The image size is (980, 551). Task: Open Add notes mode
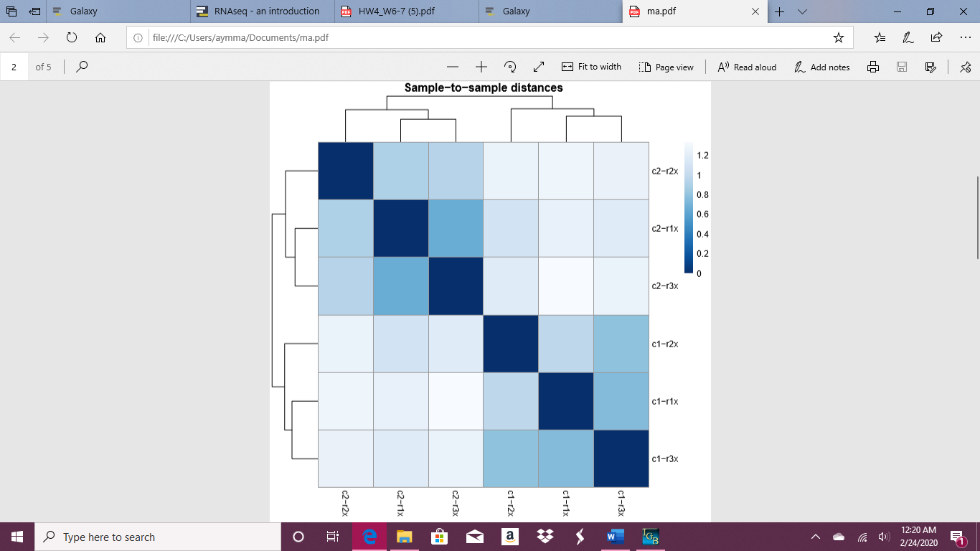coord(822,67)
